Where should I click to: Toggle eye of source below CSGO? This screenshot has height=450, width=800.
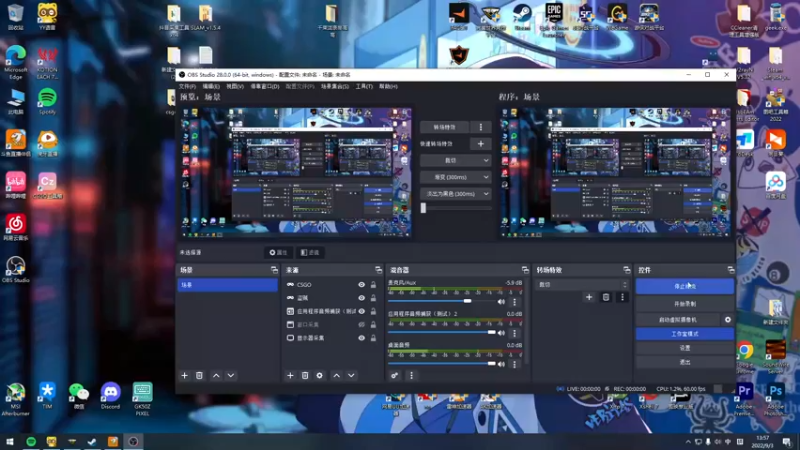361,298
